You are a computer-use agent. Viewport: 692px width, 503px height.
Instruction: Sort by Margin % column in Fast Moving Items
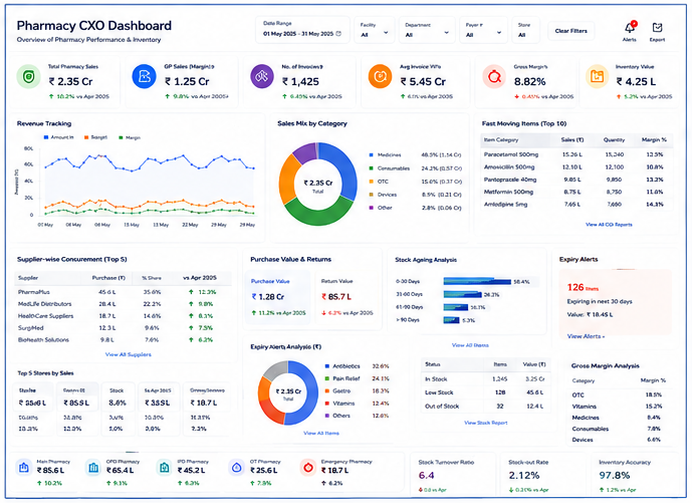tap(654, 140)
